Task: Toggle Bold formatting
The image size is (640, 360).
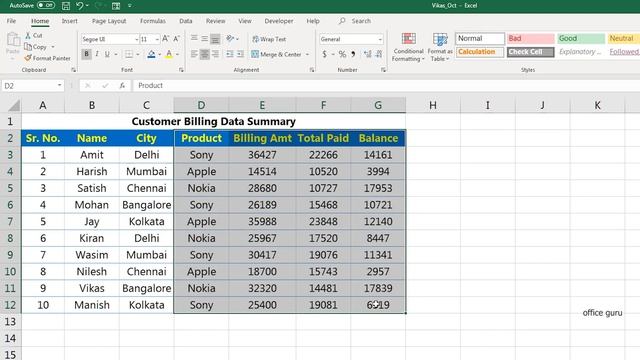Action: tap(86, 54)
